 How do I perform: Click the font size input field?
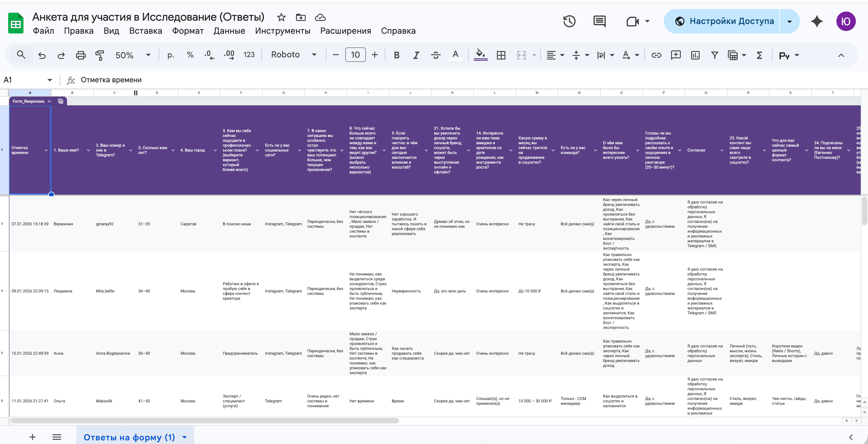point(355,55)
